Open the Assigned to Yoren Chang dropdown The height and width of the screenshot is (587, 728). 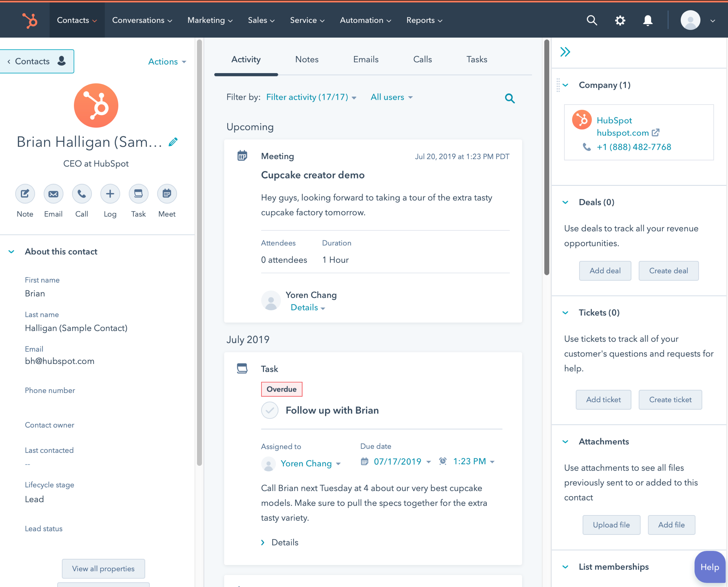[310, 463]
